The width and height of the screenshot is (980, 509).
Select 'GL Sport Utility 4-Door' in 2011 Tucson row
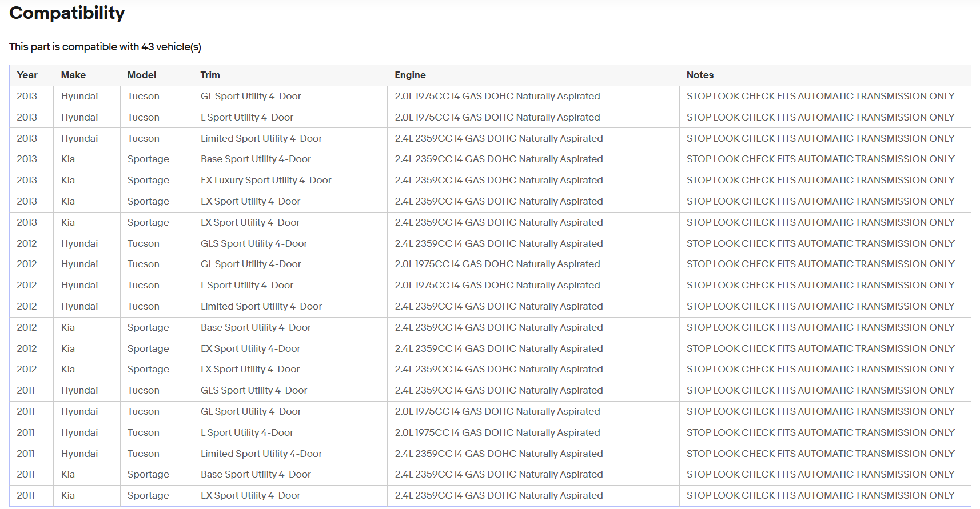250,411
